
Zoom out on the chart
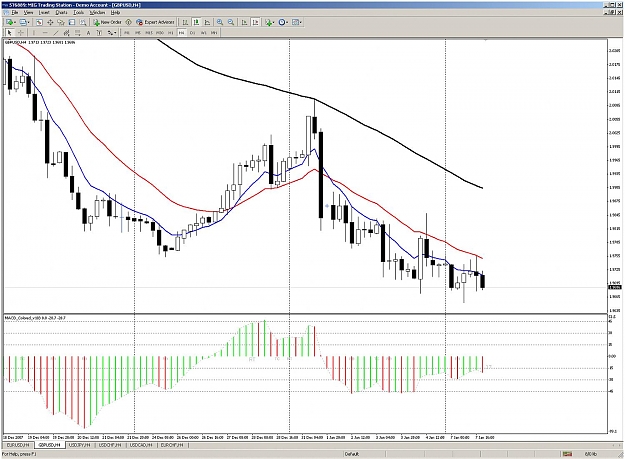click(231, 22)
